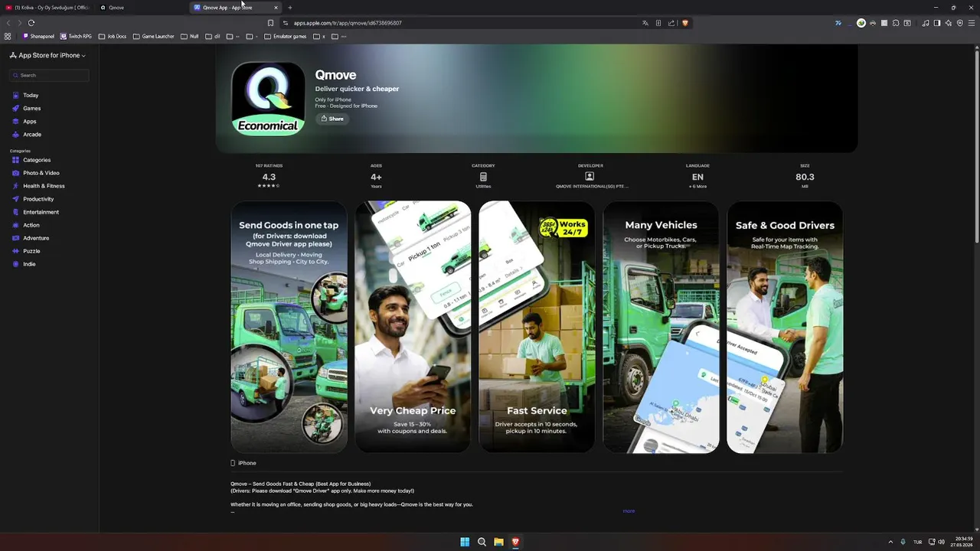Click TUR keyboard language indicator

917,542
